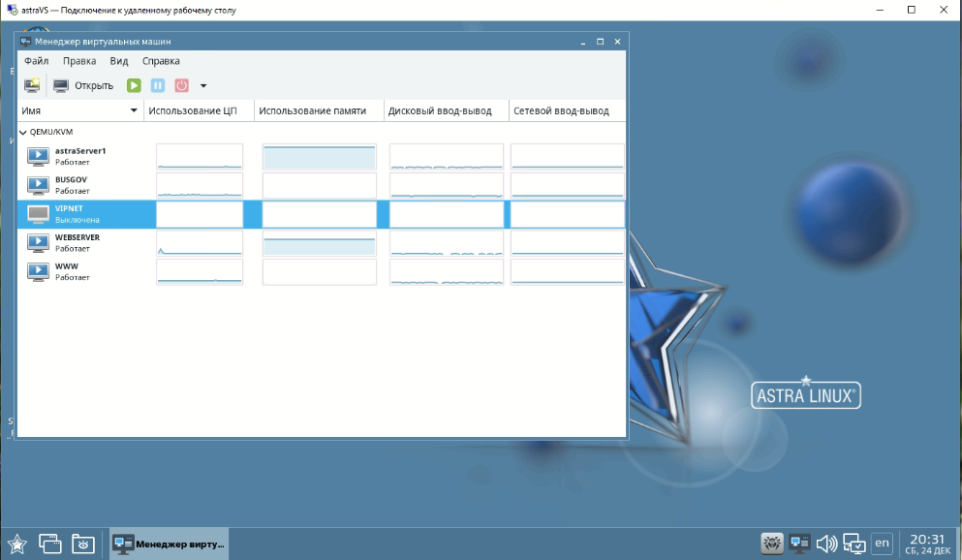Open the shutdown options dropdown arrow
The height and width of the screenshot is (560, 962).
tap(202, 85)
